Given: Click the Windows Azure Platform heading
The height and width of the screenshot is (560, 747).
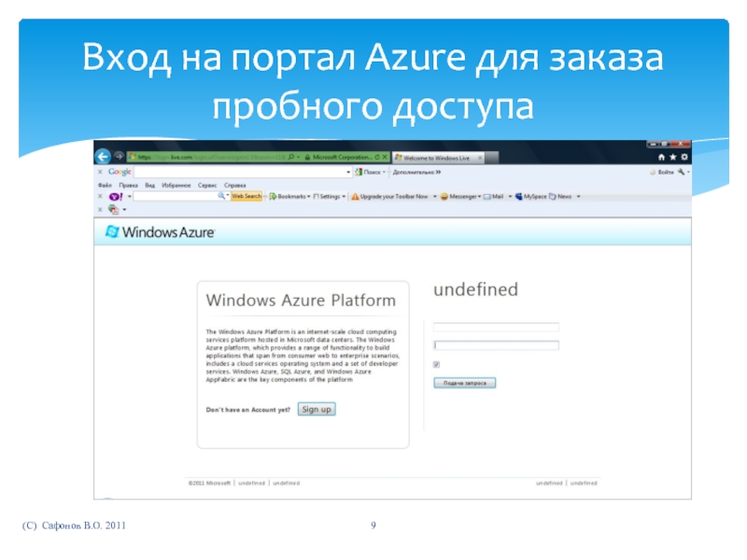Looking at the screenshot, I should coord(301,301).
